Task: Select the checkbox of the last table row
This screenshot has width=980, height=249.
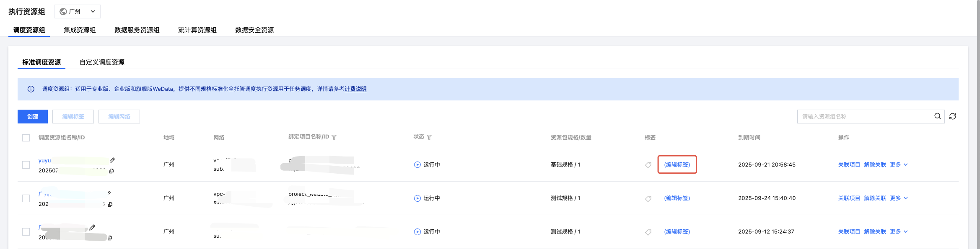Action: (x=26, y=232)
